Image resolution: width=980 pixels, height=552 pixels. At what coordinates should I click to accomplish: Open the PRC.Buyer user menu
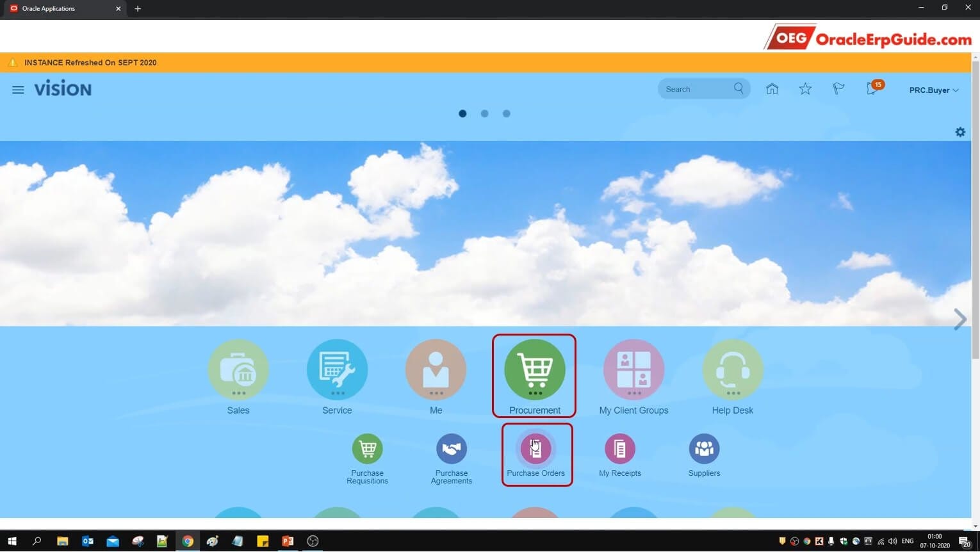[934, 90]
